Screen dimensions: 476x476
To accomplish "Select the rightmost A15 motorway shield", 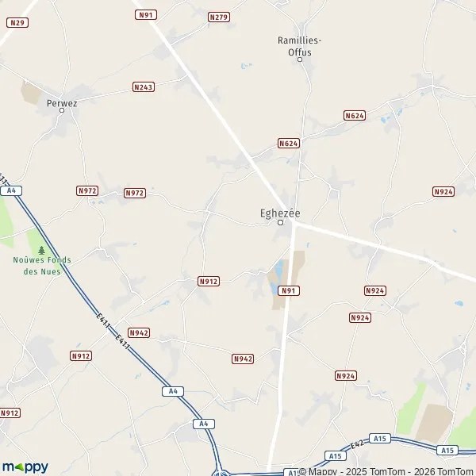I will [x=447, y=450].
